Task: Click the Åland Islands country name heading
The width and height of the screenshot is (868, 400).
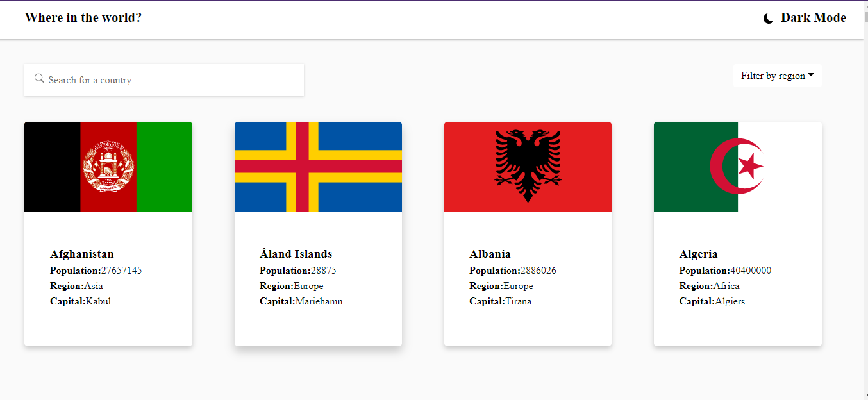Action: (296, 253)
